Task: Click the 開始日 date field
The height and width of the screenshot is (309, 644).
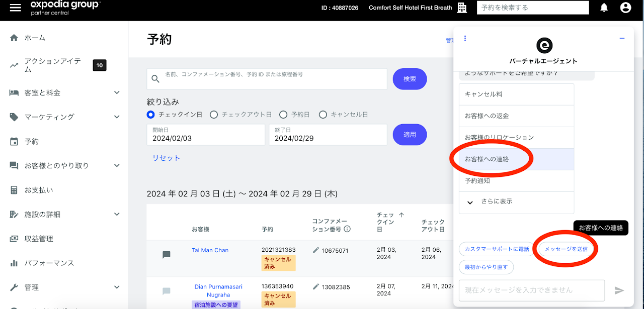Action: [x=206, y=135]
